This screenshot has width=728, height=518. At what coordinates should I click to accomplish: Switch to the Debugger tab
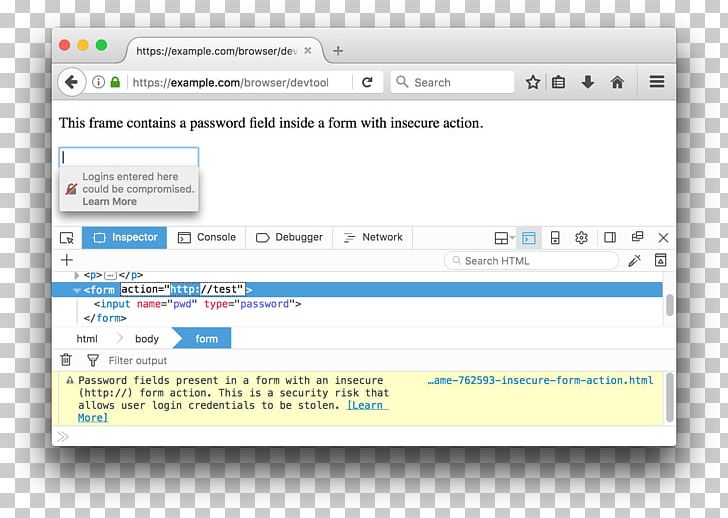coord(289,238)
